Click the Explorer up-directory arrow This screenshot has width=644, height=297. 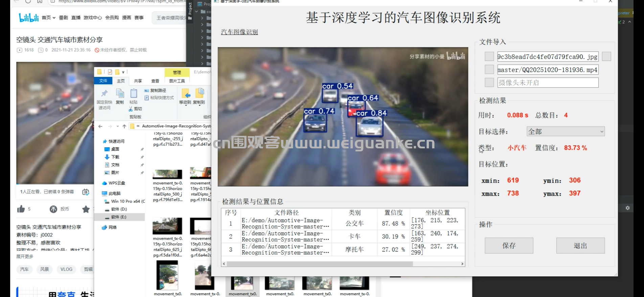coord(124,126)
